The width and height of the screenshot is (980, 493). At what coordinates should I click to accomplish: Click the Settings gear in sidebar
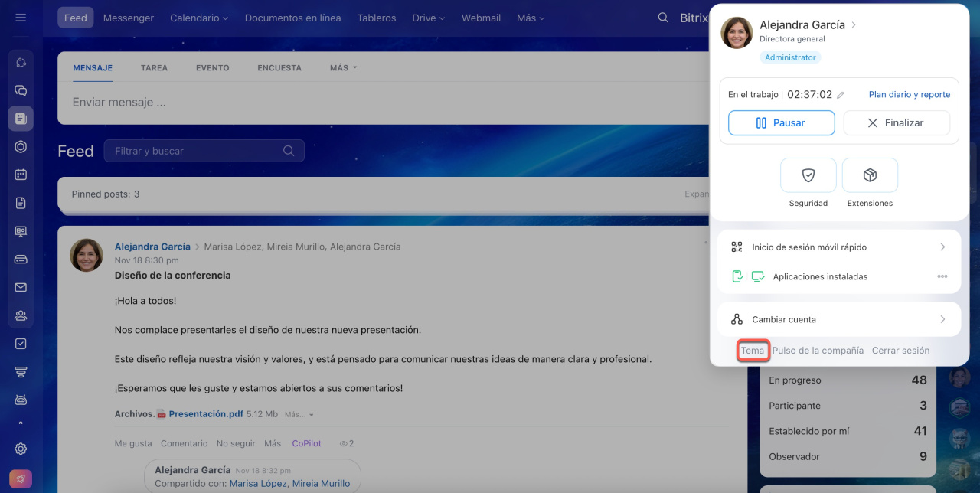pos(21,449)
